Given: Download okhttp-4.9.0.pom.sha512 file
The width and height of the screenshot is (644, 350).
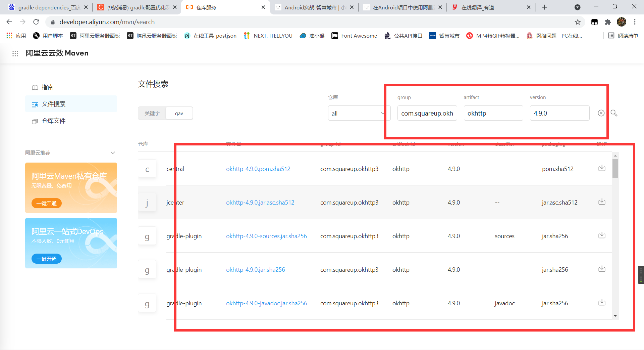Looking at the screenshot, I should point(602,168).
